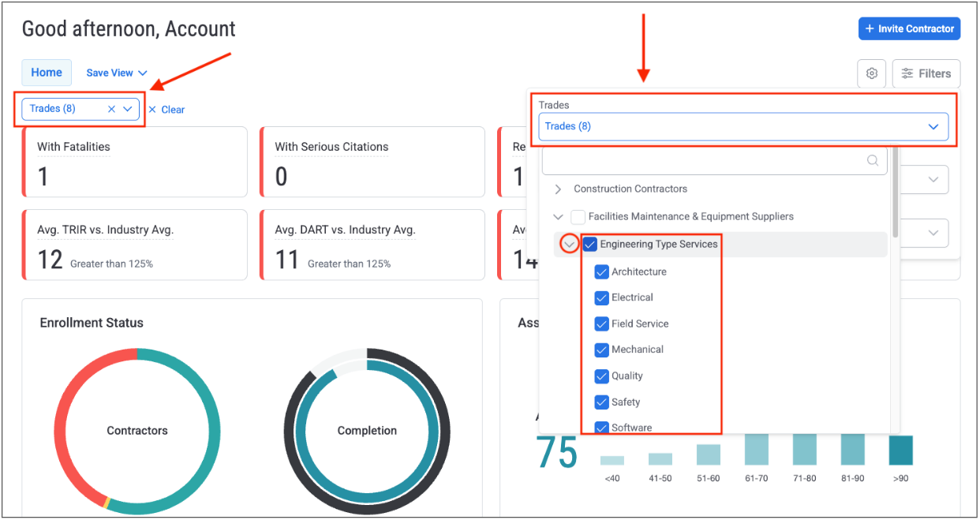Uncheck the Electrical trade checkbox
Image resolution: width=980 pixels, height=520 pixels.
[x=601, y=297]
